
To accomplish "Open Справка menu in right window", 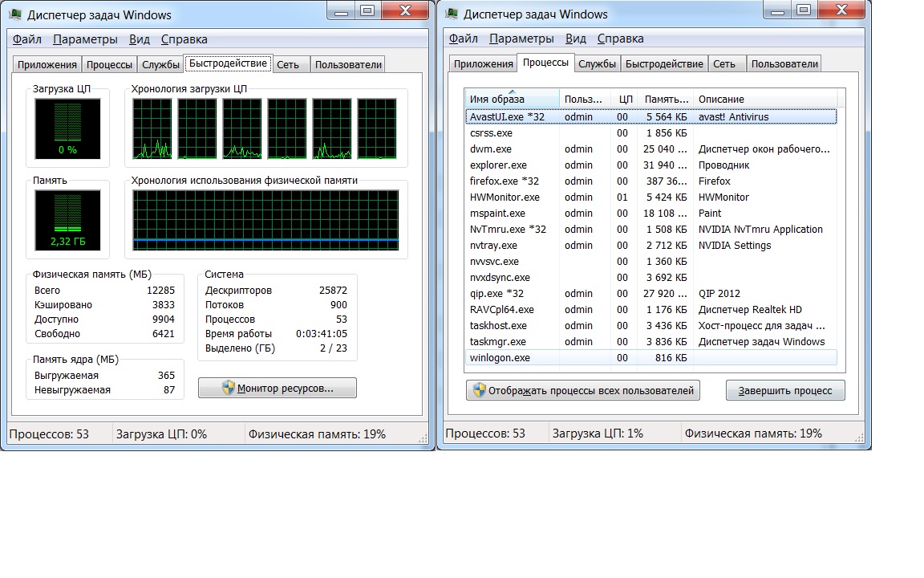I will click(620, 39).
